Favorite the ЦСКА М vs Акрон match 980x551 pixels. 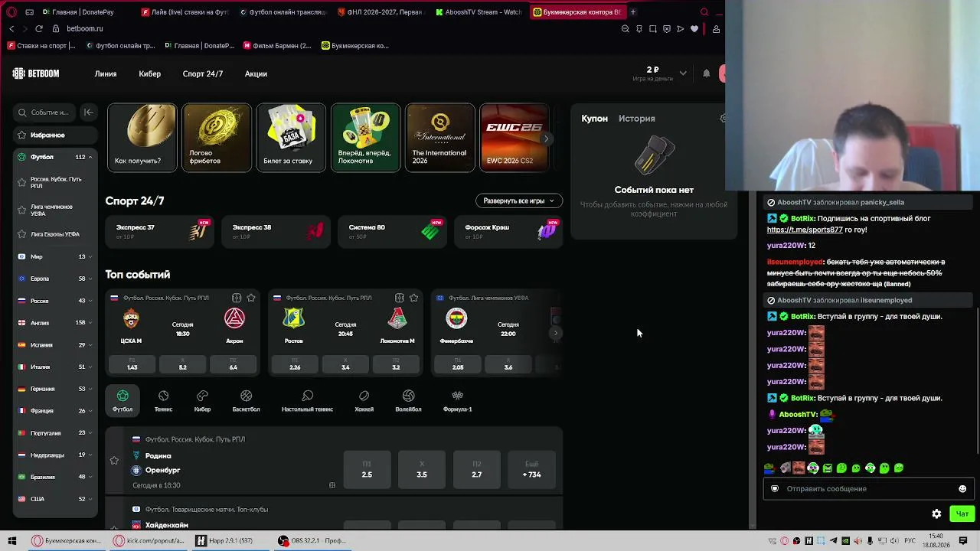(251, 298)
